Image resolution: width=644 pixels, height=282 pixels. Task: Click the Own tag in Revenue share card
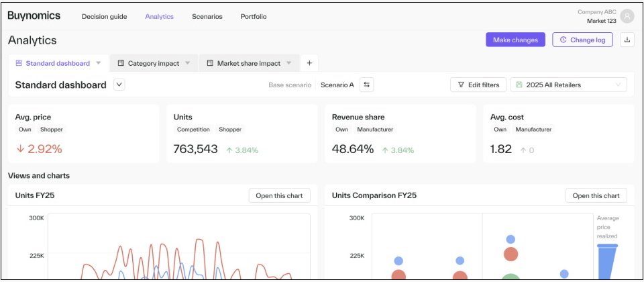pyautogui.click(x=341, y=130)
